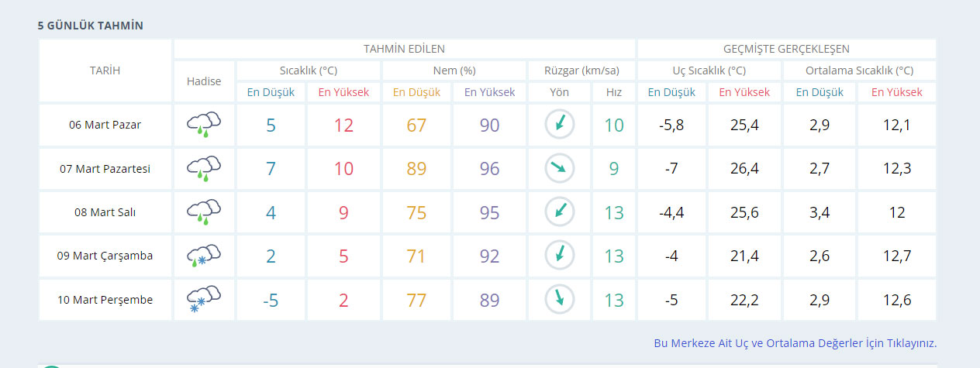Select the 10 Mart Perşembe date cell
Screen dimensions: 980x368
tap(105, 300)
